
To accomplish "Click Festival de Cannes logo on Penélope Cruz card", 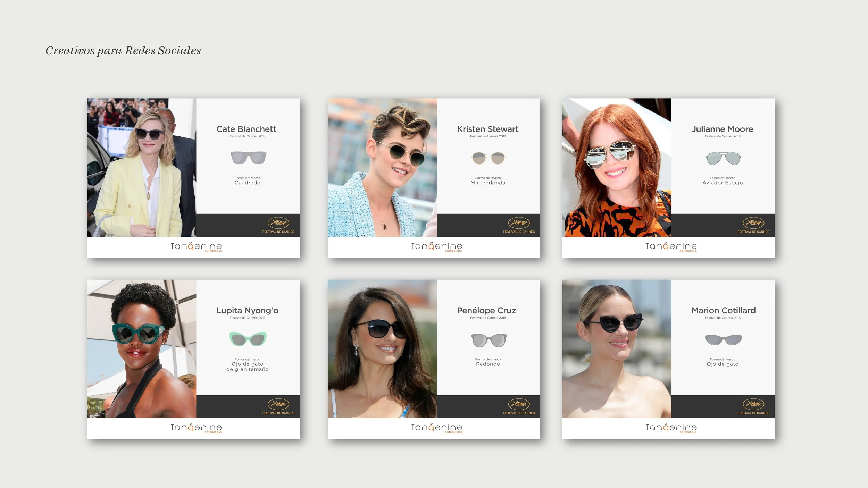I will (x=519, y=406).
